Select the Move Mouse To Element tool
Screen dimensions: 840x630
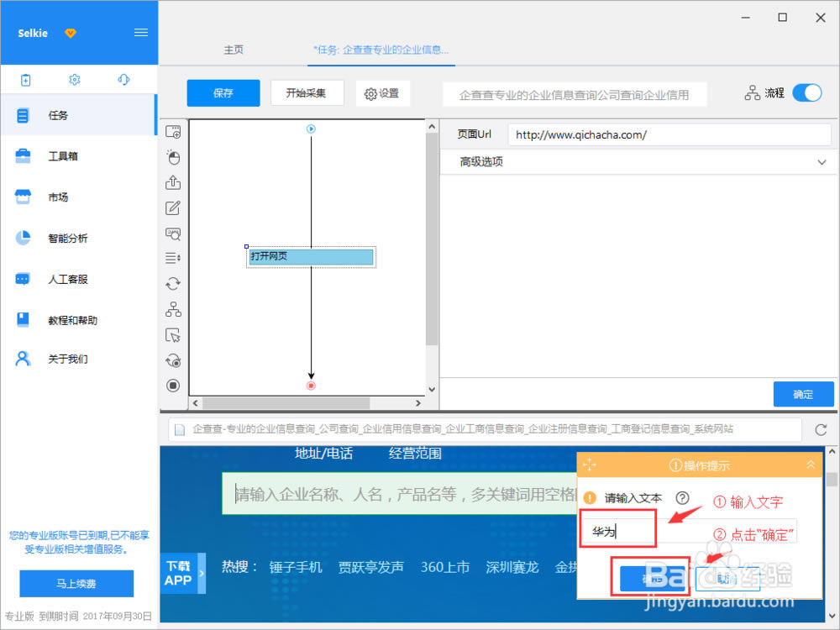click(x=173, y=335)
